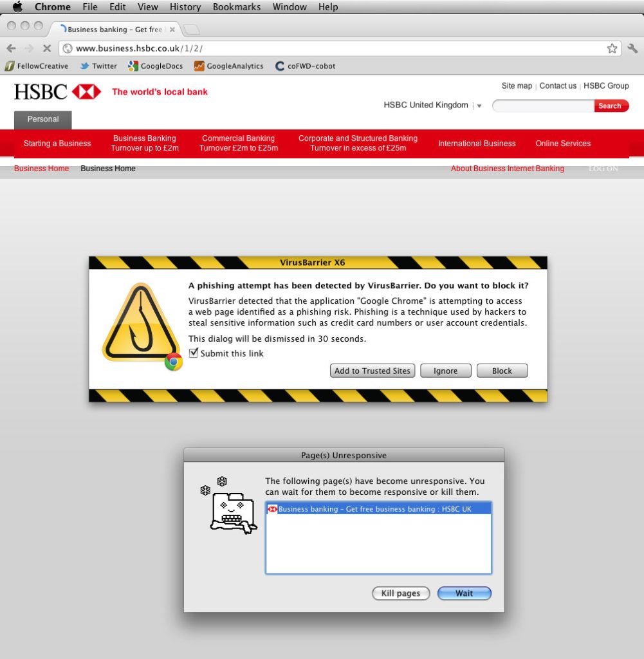Open the Chrome wrench settings menu
The width and height of the screenshot is (644, 659).
point(632,48)
